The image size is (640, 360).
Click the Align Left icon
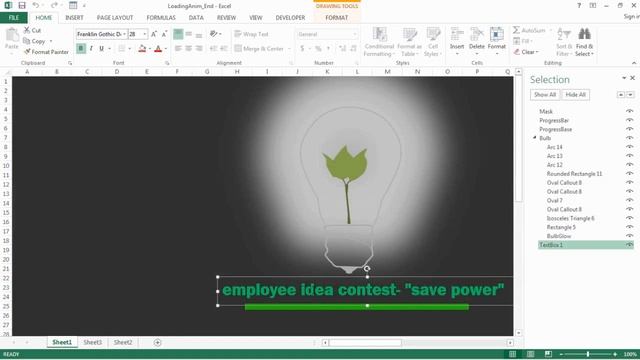coord(178,49)
